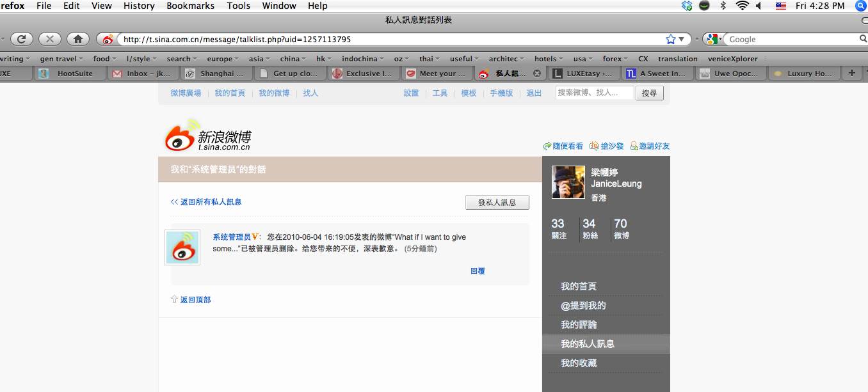
Task: Click the Google search input box
Action: (792, 39)
